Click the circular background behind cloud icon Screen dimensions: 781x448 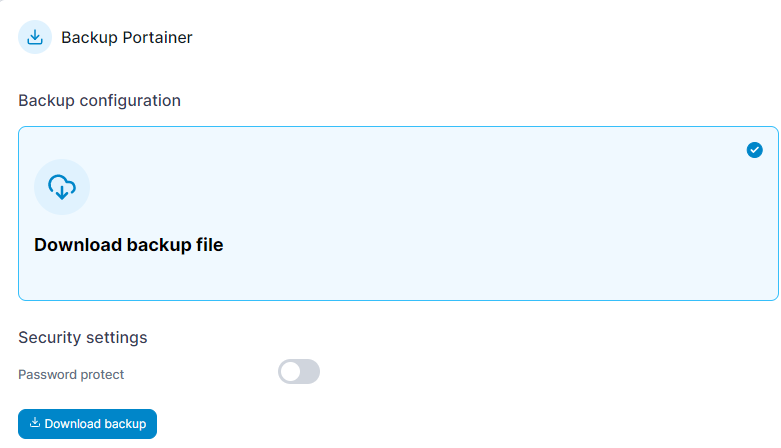click(x=62, y=187)
